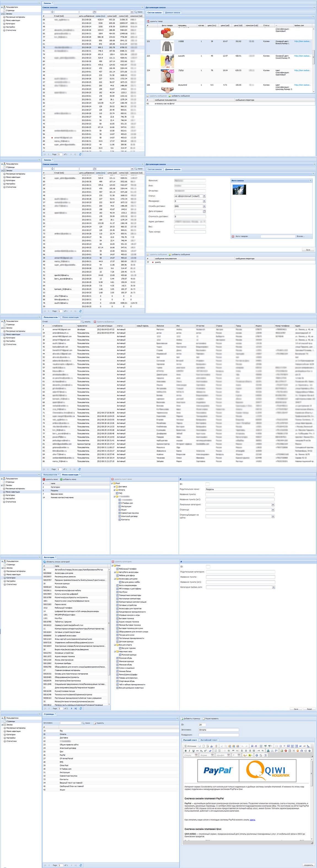Select the Qiwi row in the pages list
Viewport: 317px width, 868px height.
[x=110, y=752]
